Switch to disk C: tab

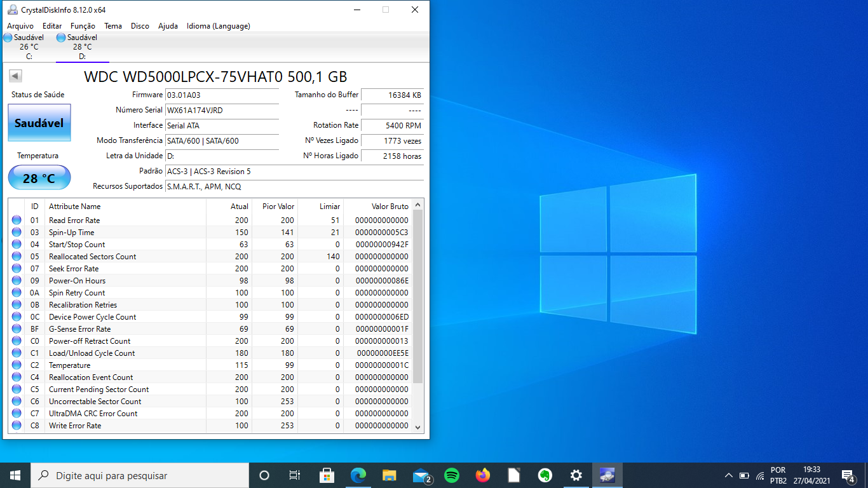coord(29,47)
